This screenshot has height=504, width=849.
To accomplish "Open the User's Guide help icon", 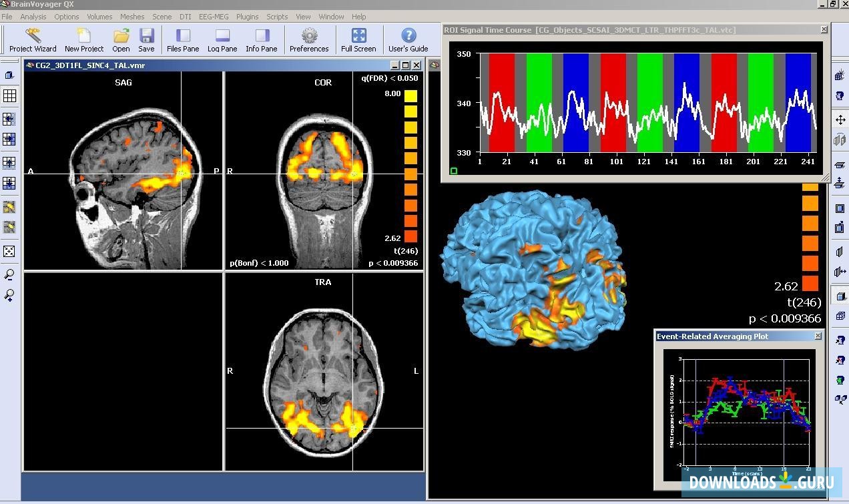I will pyautogui.click(x=408, y=39).
